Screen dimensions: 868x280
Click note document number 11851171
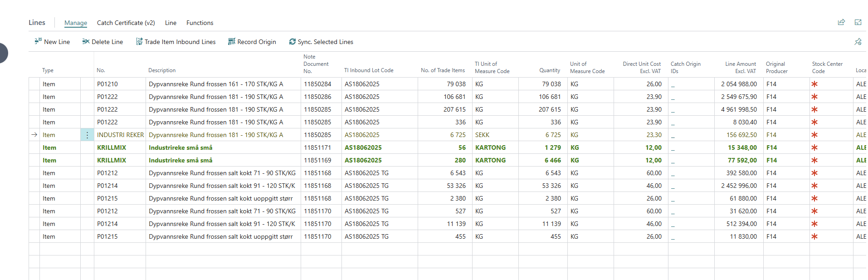(x=317, y=147)
